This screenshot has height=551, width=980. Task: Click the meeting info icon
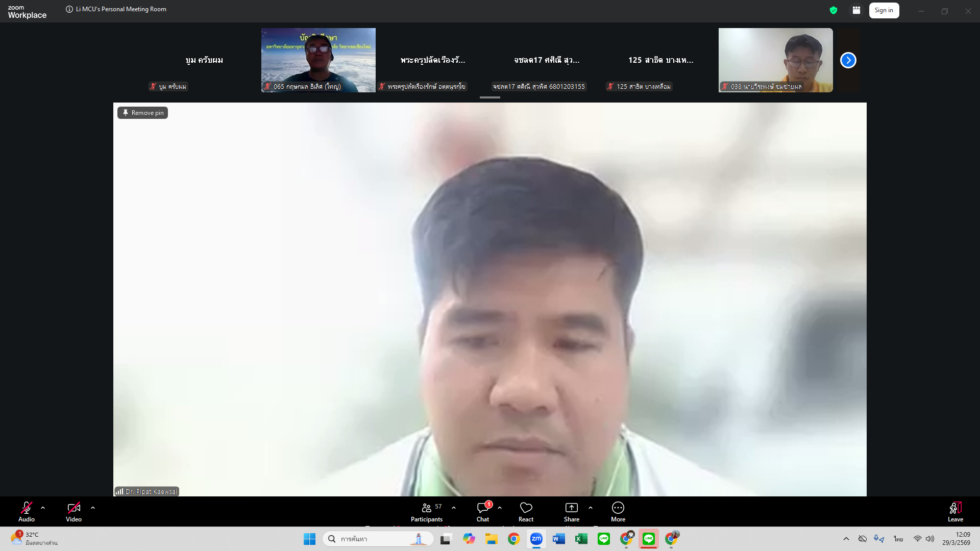(69, 9)
